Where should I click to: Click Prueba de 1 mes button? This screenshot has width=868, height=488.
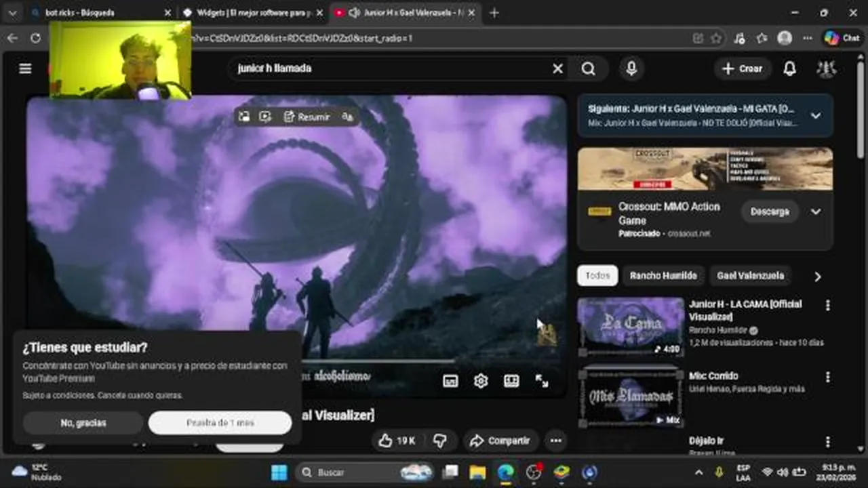pyautogui.click(x=220, y=423)
